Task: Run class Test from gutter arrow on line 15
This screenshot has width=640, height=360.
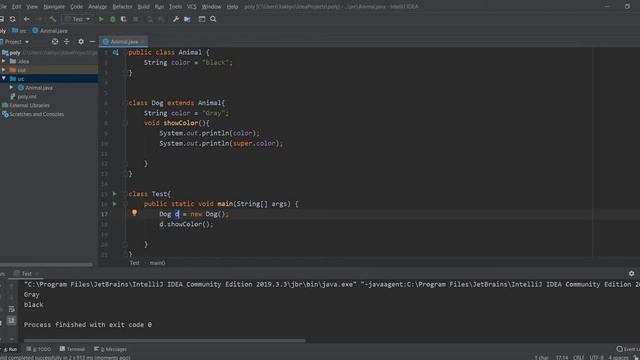Action: point(115,194)
